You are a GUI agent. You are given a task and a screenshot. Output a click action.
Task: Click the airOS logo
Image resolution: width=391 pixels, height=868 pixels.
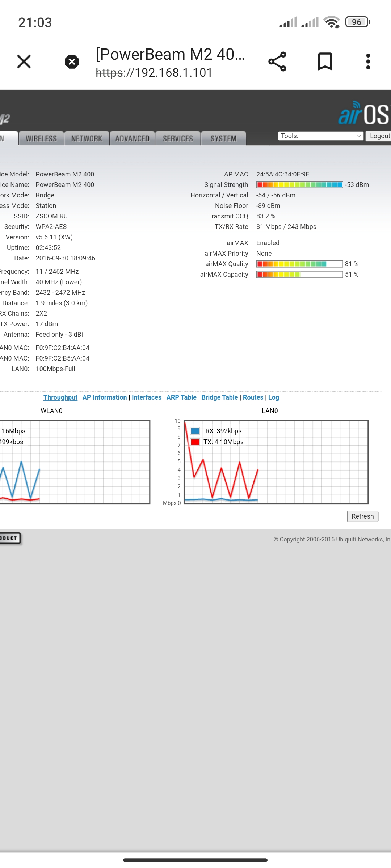tap(363, 114)
